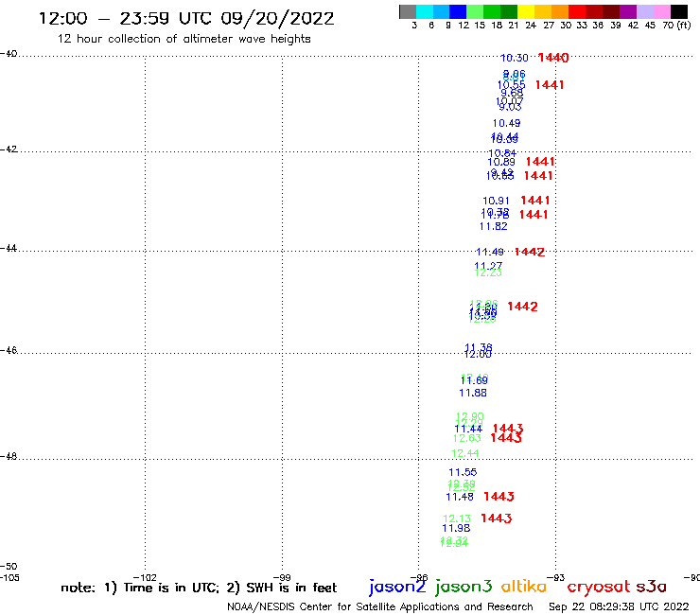Select the cryosat satellite label
The height and width of the screenshot is (615, 700).
click(599, 588)
